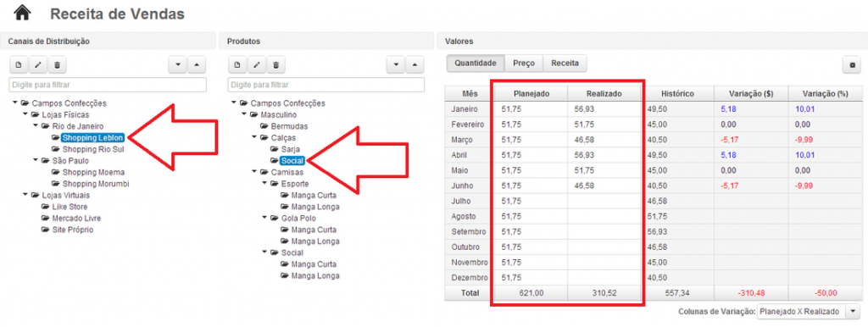The image size is (868, 327).
Task: Click the Variação (%) column header
Action: tap(826, 94)
